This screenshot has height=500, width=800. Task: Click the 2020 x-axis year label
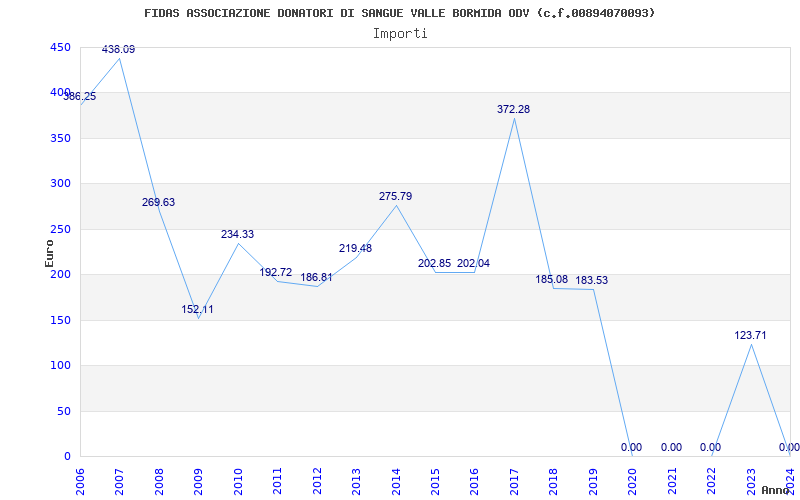click(632, 481)
